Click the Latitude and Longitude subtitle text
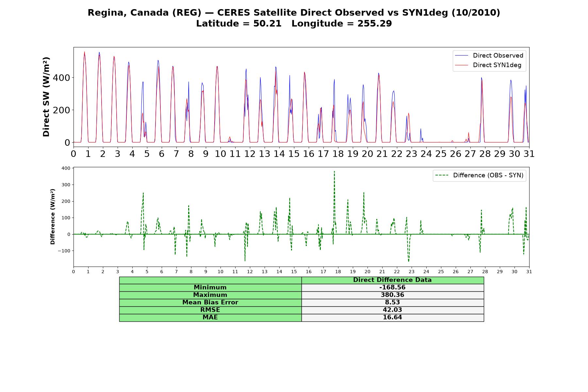The image size is (588, 392). point(294,24)
